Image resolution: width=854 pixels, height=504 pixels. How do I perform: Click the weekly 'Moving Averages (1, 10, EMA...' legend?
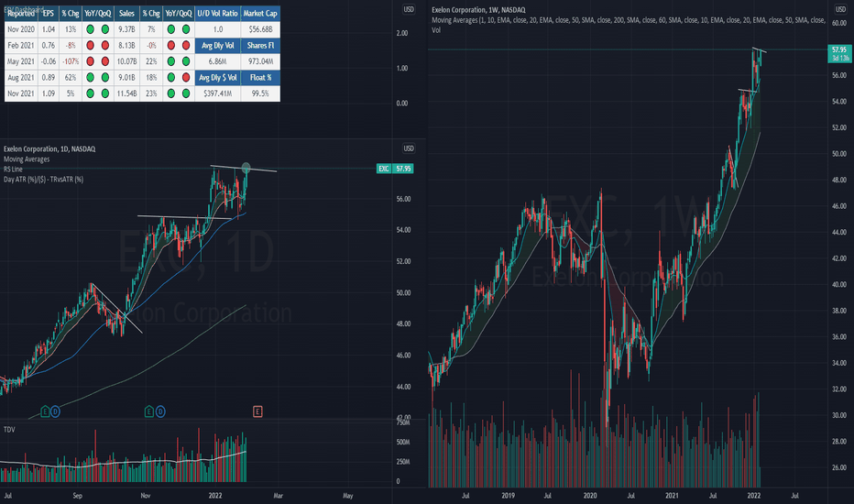pos(629,20)
